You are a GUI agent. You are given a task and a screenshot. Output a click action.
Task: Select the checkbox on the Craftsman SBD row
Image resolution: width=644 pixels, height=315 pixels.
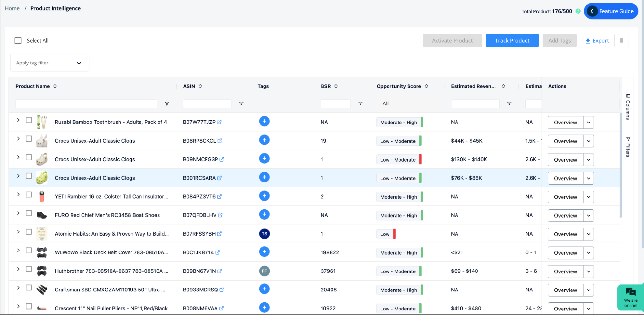pyautogui.click(x=29, y=288)
